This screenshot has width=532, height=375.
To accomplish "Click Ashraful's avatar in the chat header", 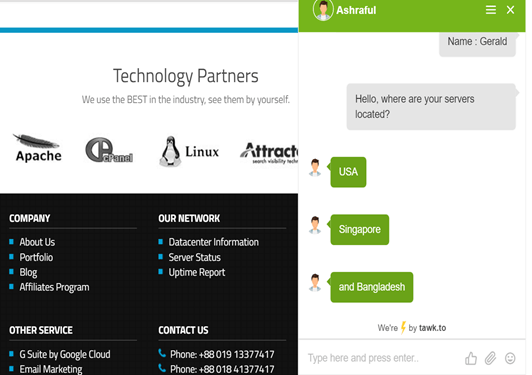I will coord(323,10).
